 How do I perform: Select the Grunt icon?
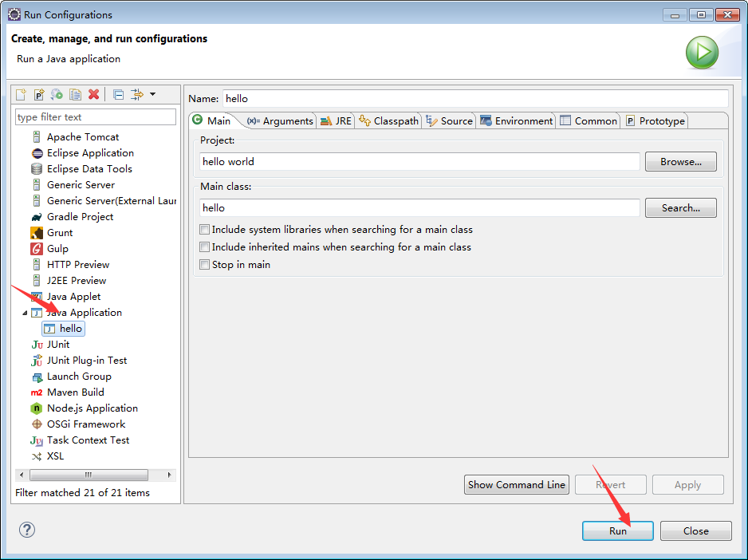37,233
